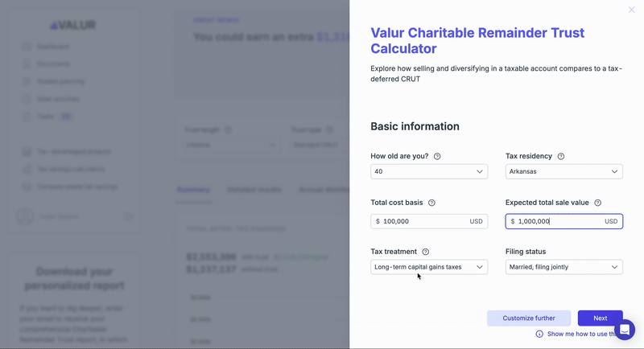Click the Tax residency help icon
644x349 pixels.
tap(560, 156)
